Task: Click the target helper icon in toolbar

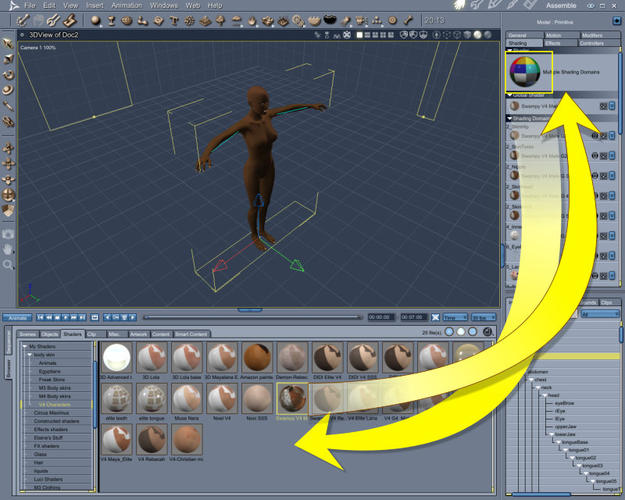Action: (x=392, y=20)
